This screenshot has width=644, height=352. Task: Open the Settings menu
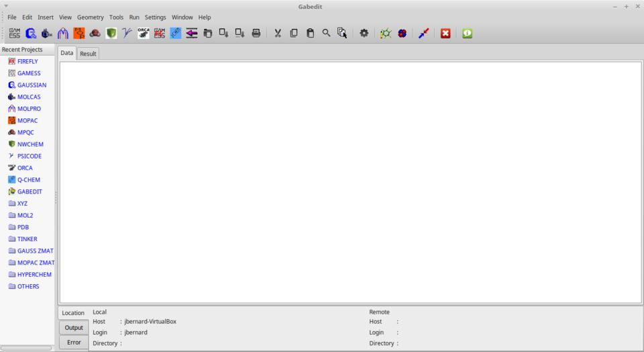pos(155,17)
